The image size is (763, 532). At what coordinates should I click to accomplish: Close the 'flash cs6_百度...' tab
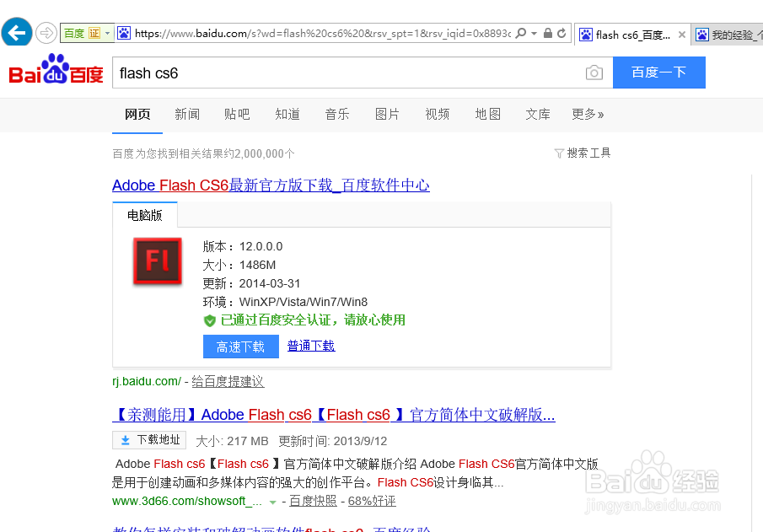pyautogui.click(x=682, y=35)
